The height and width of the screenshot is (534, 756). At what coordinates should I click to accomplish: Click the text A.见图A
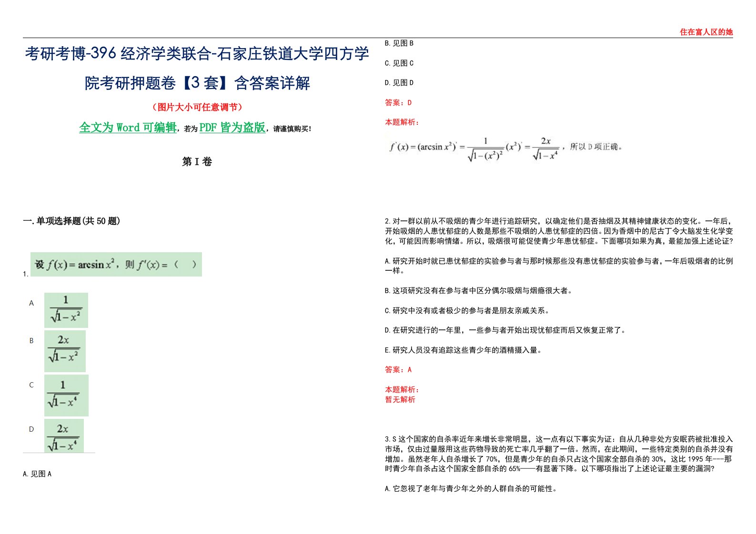37,474
